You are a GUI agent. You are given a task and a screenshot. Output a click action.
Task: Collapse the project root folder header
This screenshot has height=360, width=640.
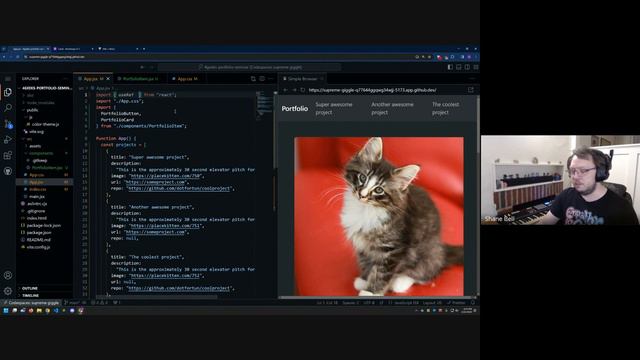pyautogui.click(x=46, y=88)
